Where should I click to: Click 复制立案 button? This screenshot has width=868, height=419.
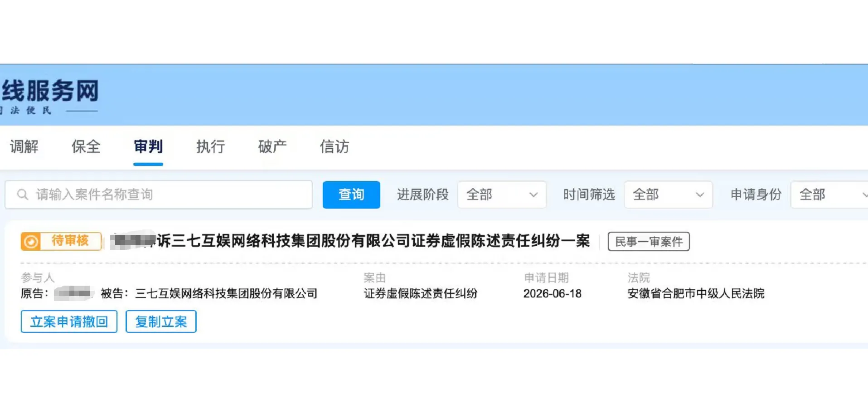pos(161,322)
